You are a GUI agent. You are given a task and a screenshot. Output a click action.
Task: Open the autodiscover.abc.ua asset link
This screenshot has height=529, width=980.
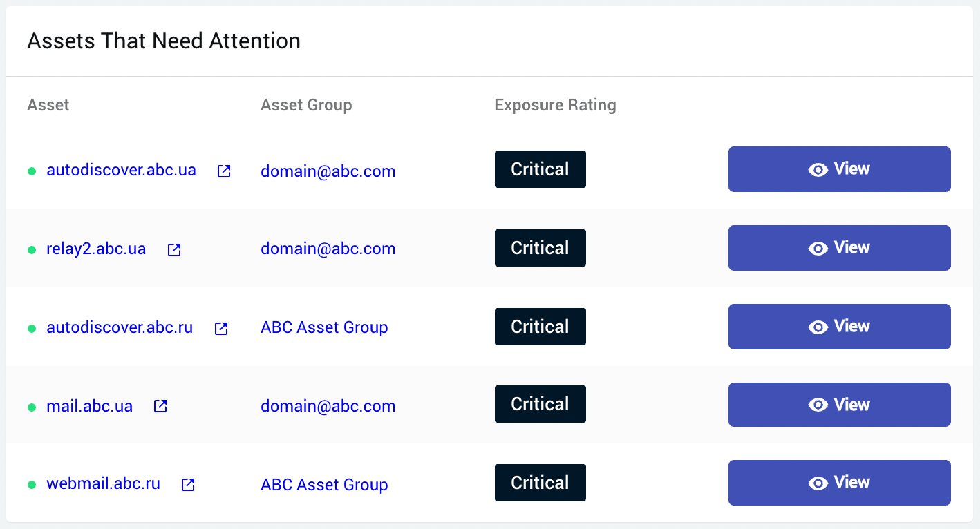coord(121,170)
